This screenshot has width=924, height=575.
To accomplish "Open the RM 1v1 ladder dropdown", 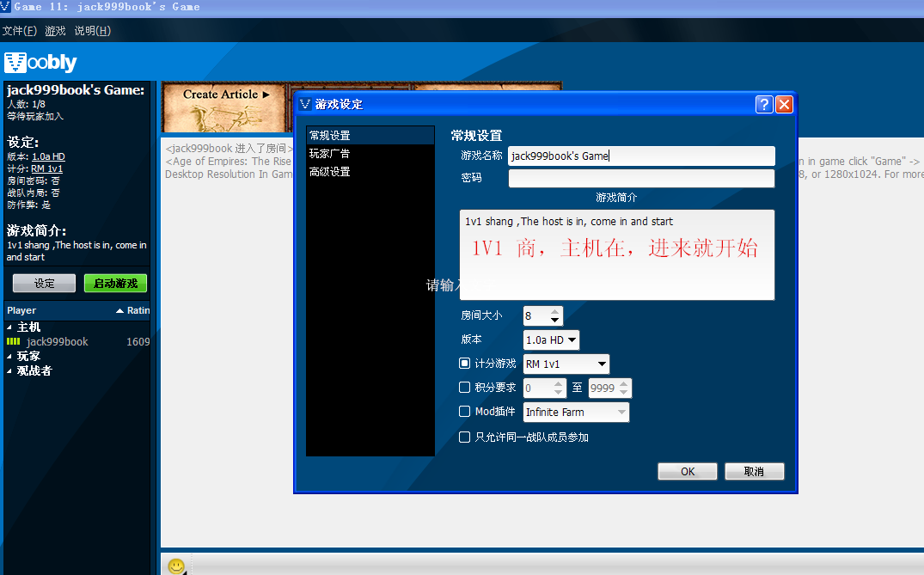I will pos(600,363).
